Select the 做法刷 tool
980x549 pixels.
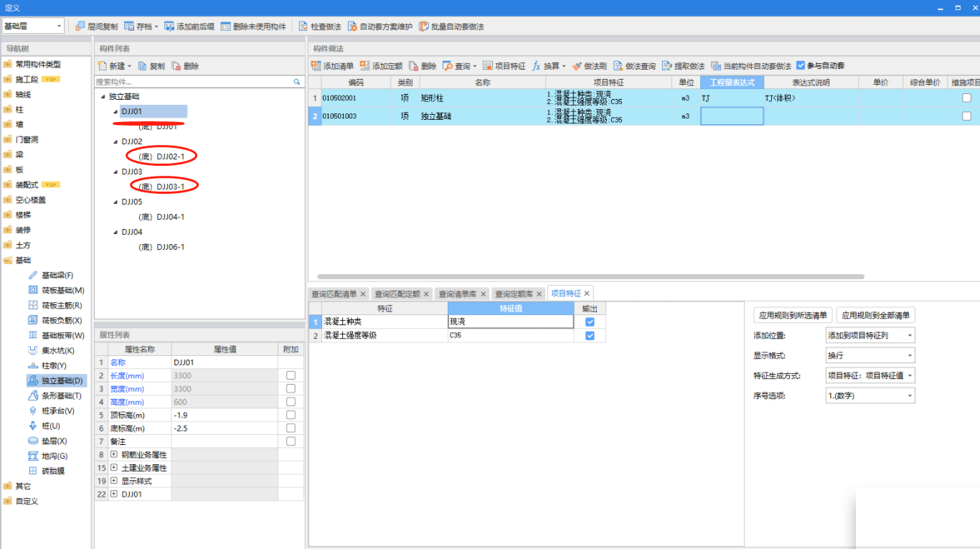click(x=589, y=66)
